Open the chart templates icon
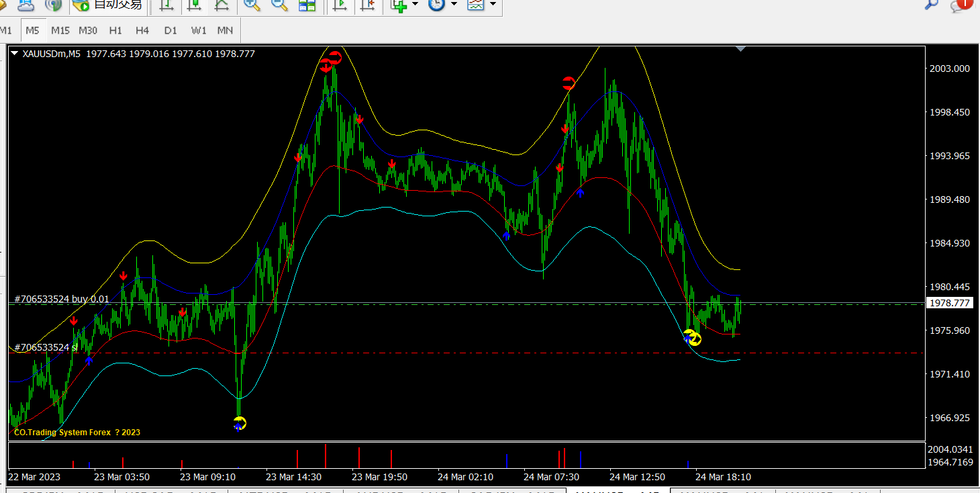Screen dimensions: 980x493 [476, 5]
